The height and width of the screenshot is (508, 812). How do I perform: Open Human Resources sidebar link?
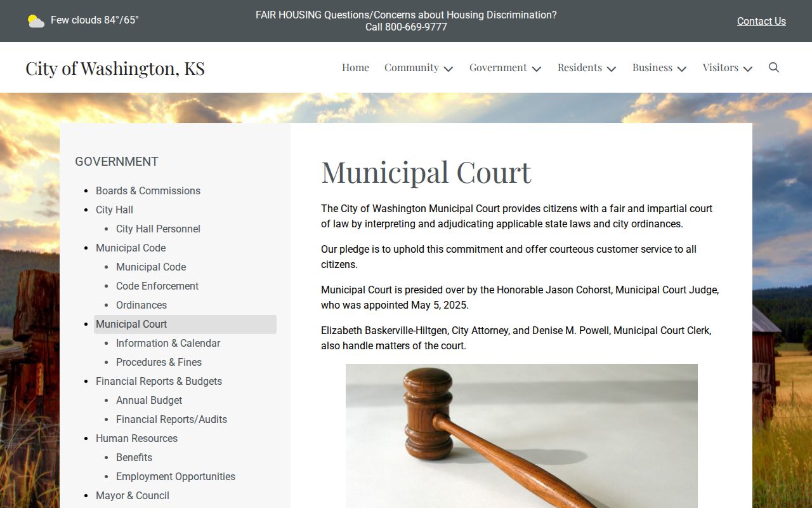(x=136, y=438)
